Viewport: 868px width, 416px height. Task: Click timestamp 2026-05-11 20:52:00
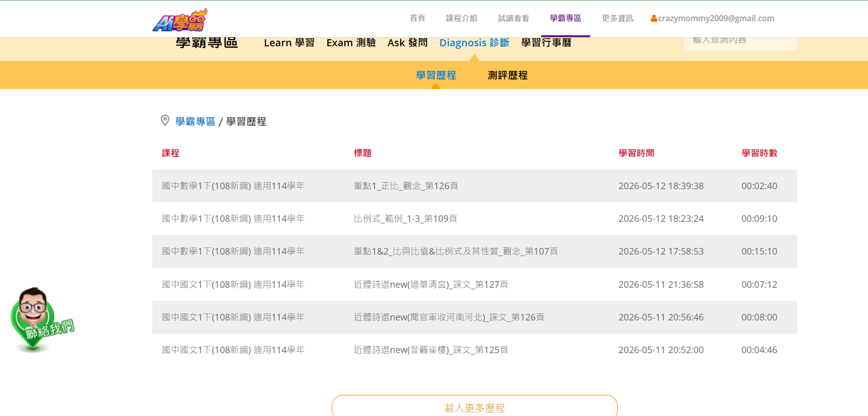coord(661,350)
